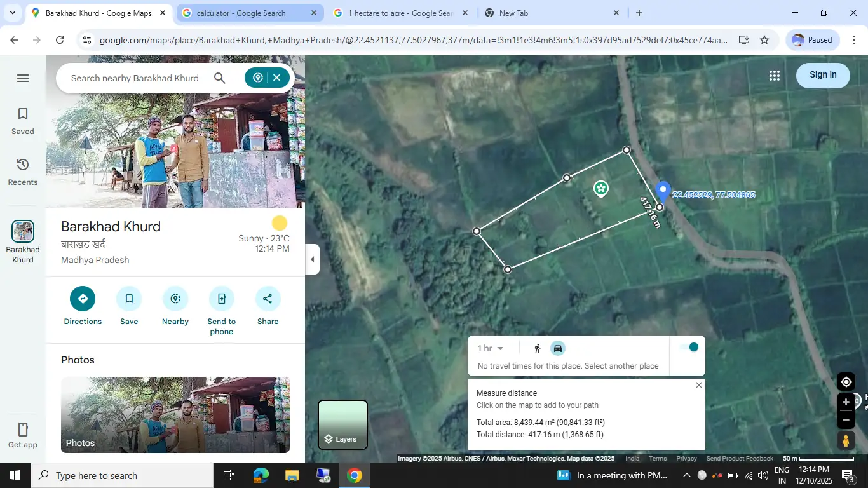Click the green place marker in field
The width and height of the screenshot is (868, 488).
(600, 189)
